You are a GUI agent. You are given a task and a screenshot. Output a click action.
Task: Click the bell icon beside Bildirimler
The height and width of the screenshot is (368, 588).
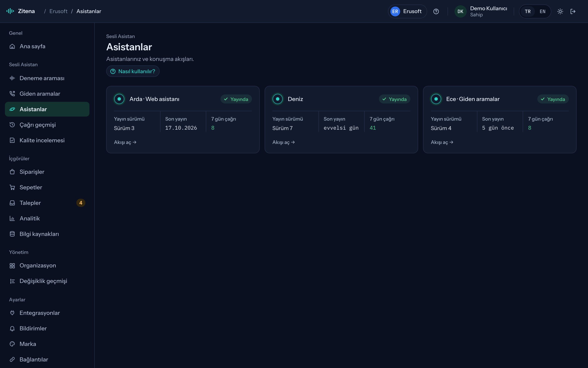(x=12, y=328)
